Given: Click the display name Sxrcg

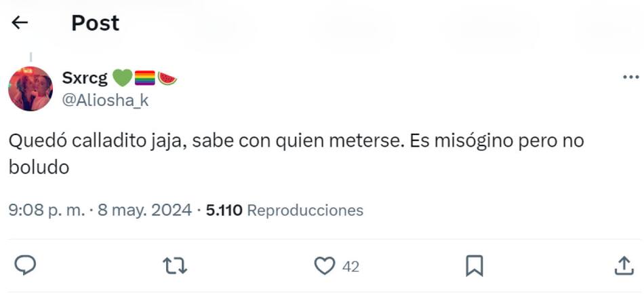Looking at the screenshot, I should click(x=85, y=78).
